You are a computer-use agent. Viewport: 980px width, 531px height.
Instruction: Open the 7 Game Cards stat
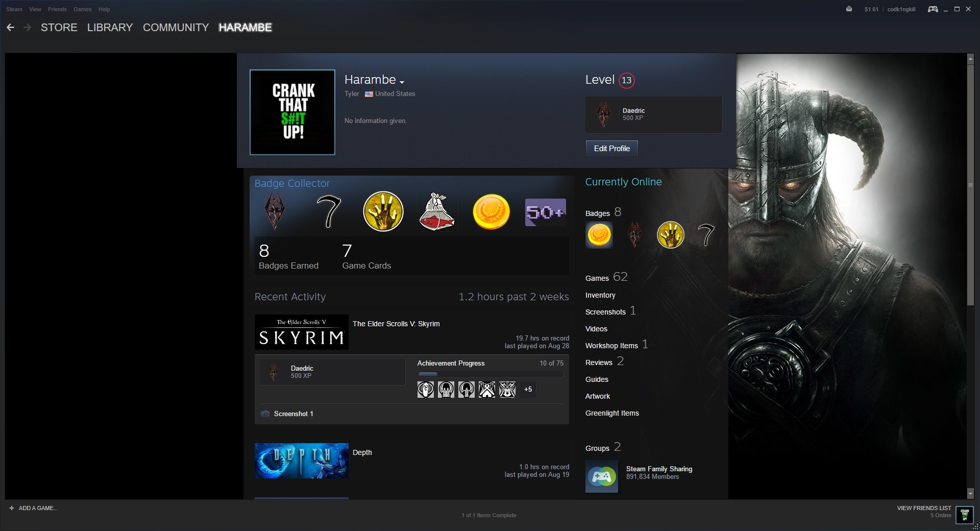(366, 257)
